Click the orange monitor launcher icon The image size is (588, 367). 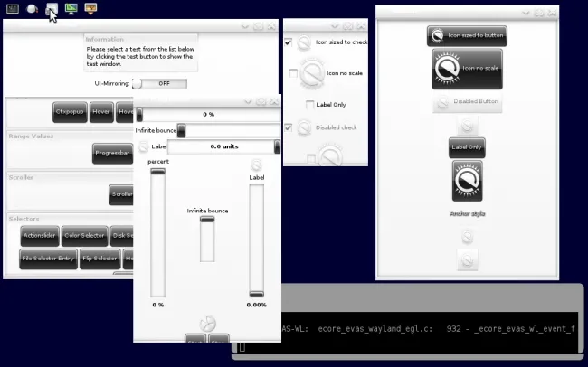tap(90, 8)
